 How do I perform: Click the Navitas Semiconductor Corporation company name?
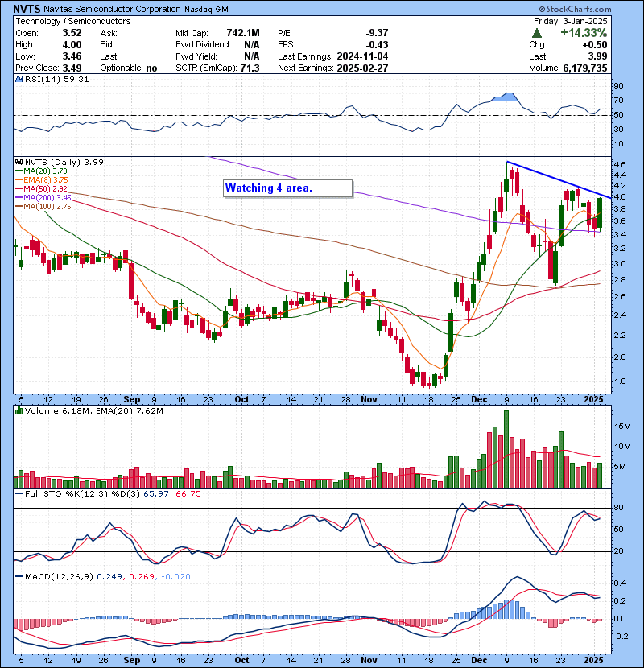click(x=112, y=9)
